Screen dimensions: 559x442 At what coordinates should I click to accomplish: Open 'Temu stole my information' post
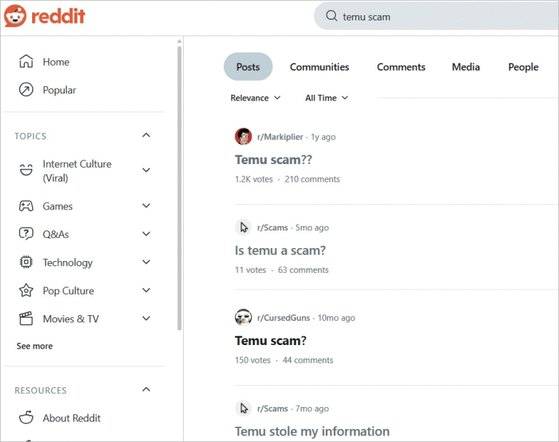pyautogui.click(x=312, y=431)
